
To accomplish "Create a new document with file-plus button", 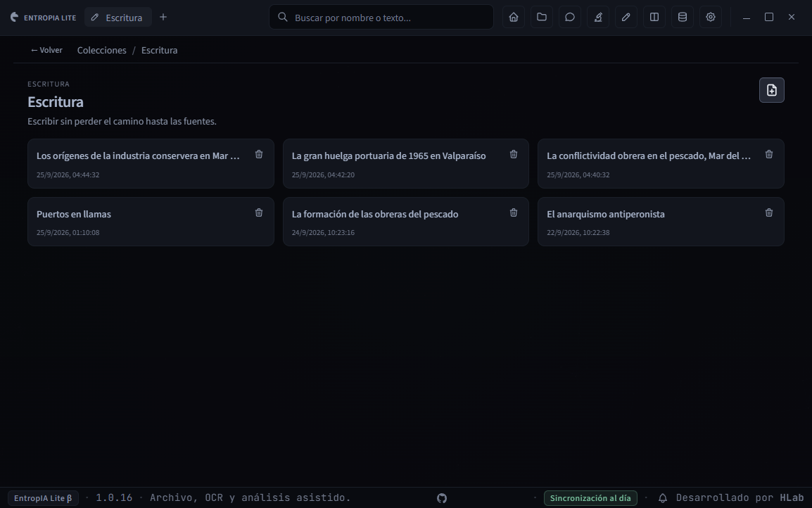I will point(772,90).
